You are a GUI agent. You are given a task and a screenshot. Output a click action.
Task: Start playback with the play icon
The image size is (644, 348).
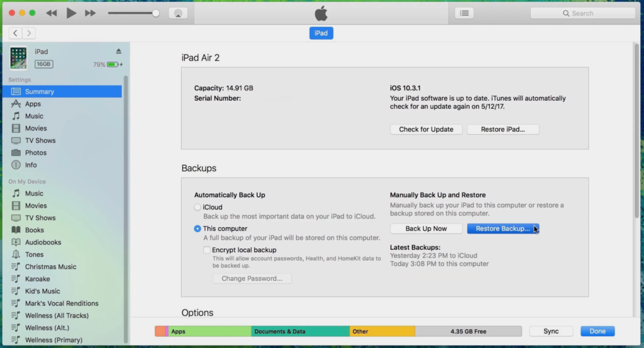tap(71, 13)
